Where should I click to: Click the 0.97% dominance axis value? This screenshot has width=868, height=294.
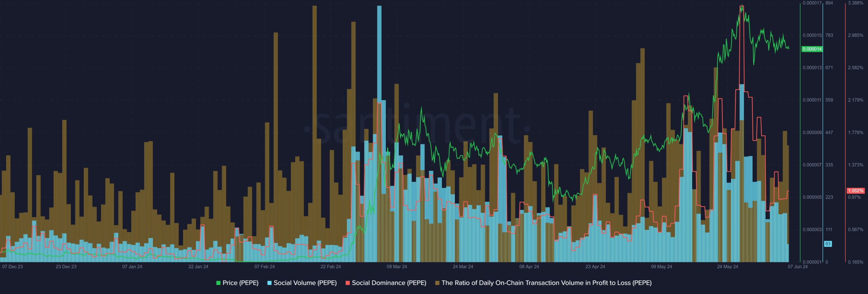[x=854, y=197]
